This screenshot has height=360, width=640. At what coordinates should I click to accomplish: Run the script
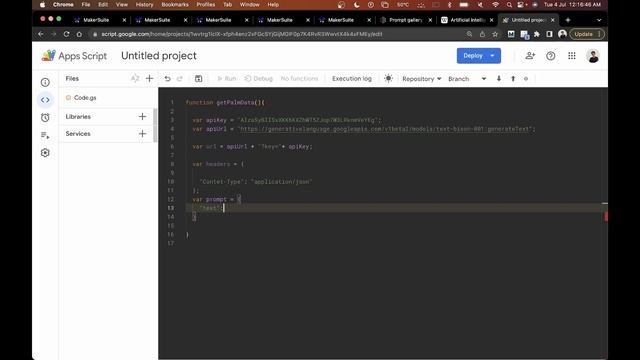tap(227, 79)
